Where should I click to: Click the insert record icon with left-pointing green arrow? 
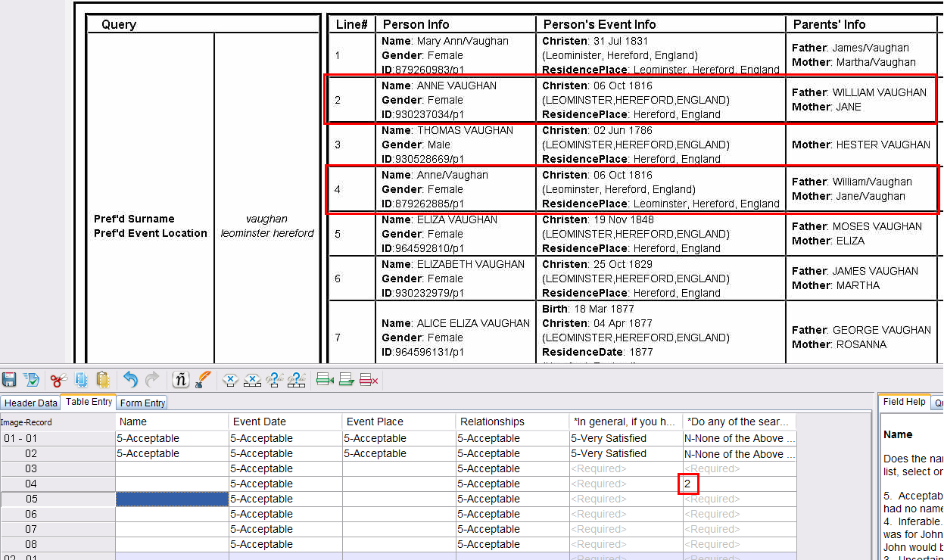[x=326, y=379]
